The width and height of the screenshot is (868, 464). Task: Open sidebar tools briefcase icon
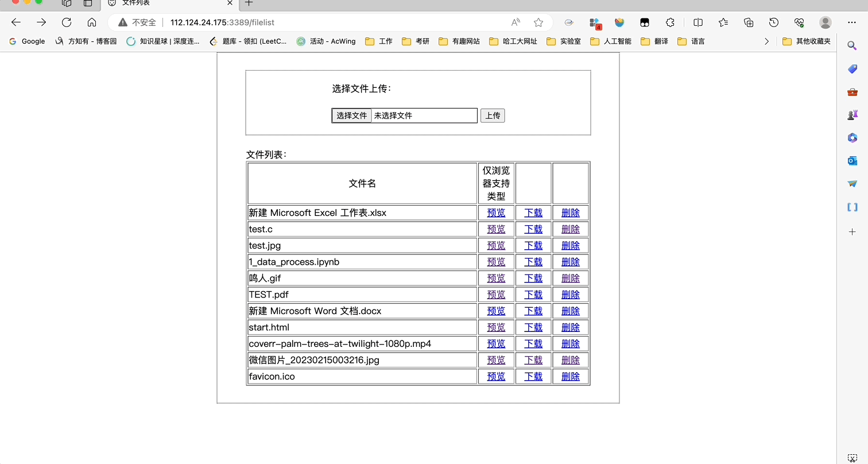[x=852, y=92]
